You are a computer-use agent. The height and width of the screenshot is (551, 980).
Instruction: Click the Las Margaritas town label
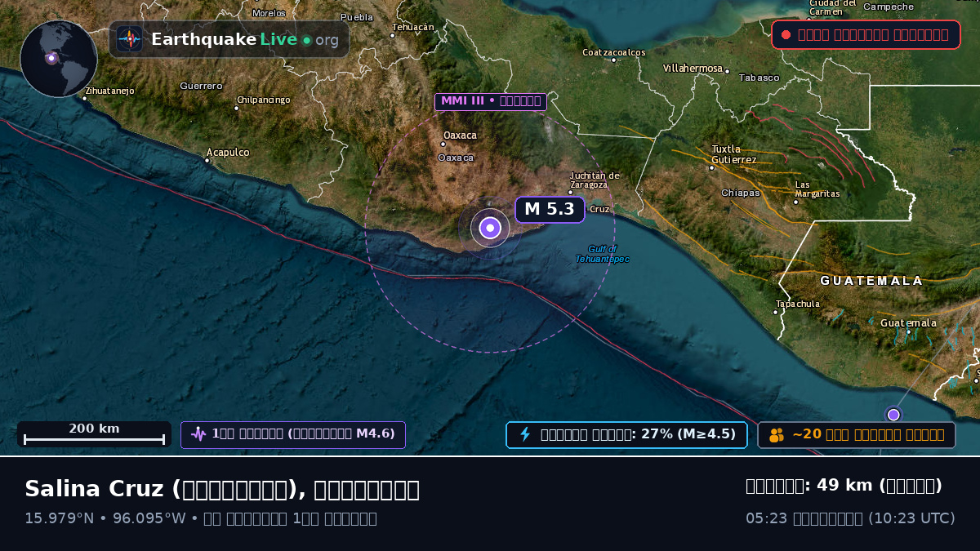click(x=817, y=189)
